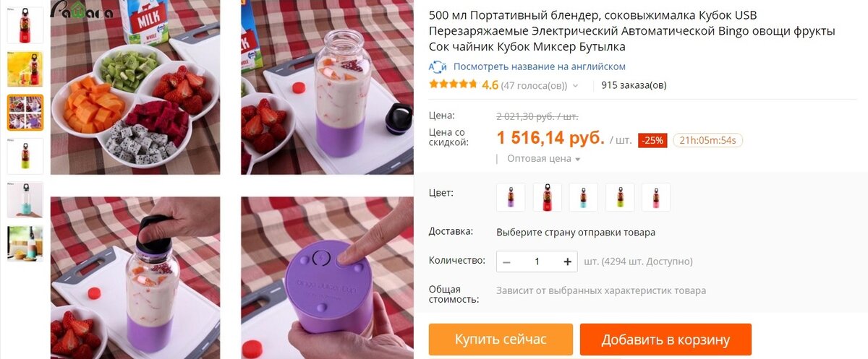
Task: Click the Купить сейчас button
Action: 501,339
